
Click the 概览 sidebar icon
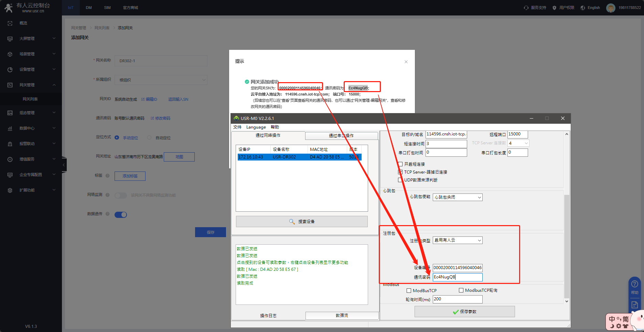[x=10, y=23]
